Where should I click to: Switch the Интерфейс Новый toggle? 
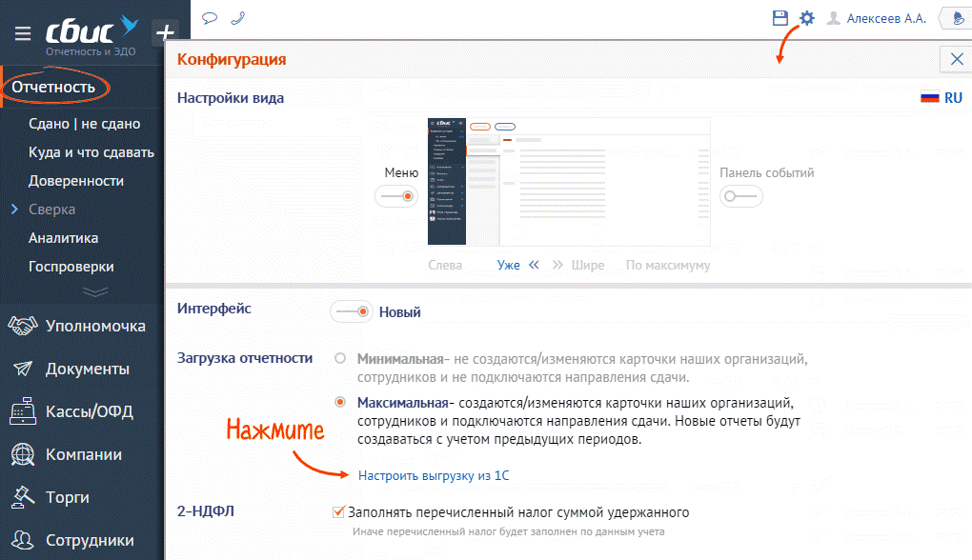pos(352,311)
